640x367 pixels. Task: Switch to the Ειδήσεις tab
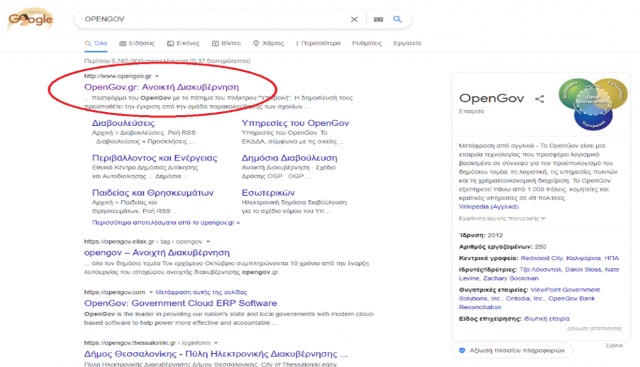pyautogui.click(x=137, y=43)
